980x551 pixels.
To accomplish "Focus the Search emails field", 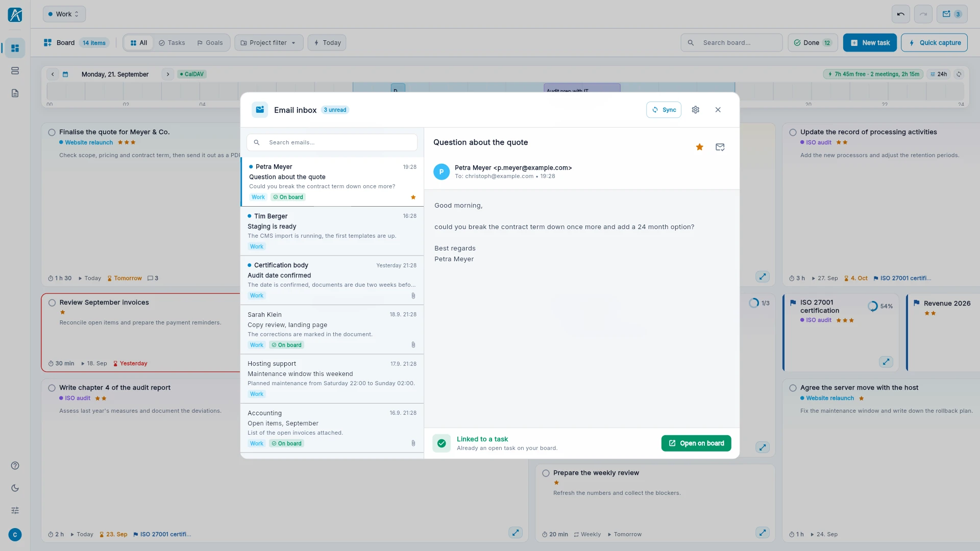I will coord(332,142).
